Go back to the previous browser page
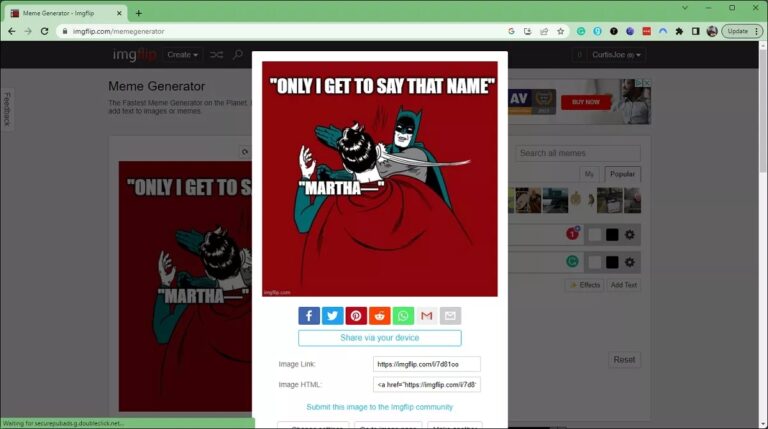This screenshot has height=429, width=768. (12, 31)
